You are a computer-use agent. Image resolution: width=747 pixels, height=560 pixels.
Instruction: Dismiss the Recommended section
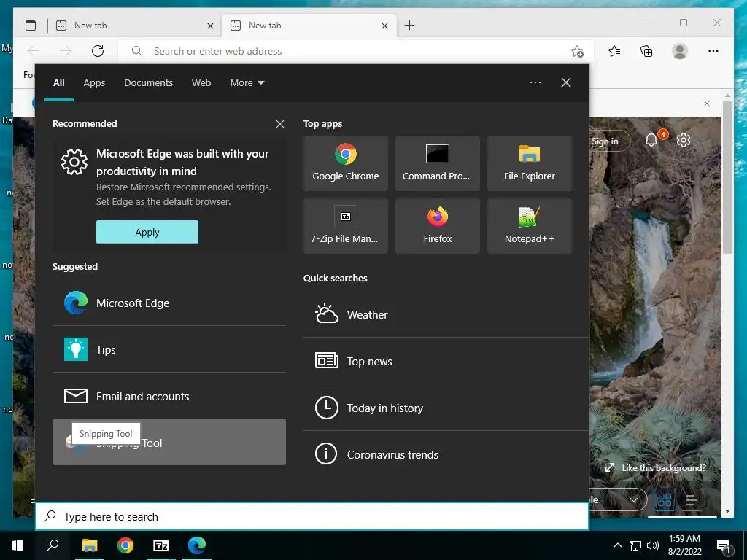coord(280,124)
